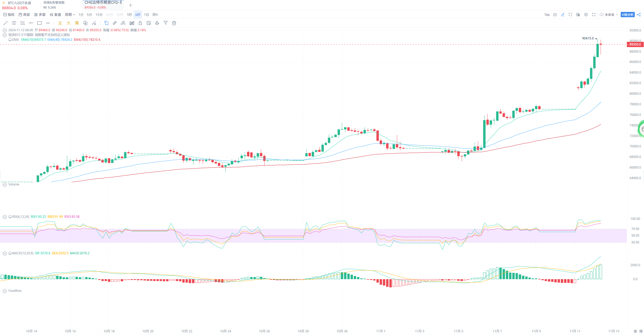Open the 指标 indicators menu

point(9,15)
